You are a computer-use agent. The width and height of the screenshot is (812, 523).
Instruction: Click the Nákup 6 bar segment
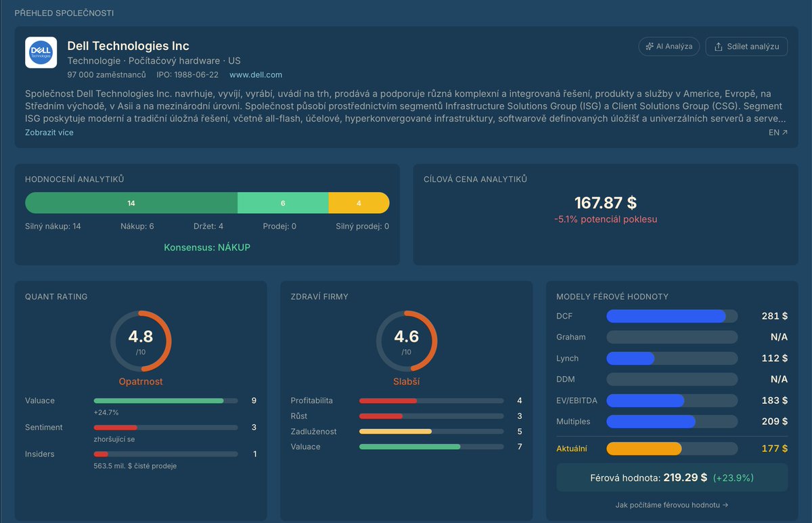tap(283, 203)
